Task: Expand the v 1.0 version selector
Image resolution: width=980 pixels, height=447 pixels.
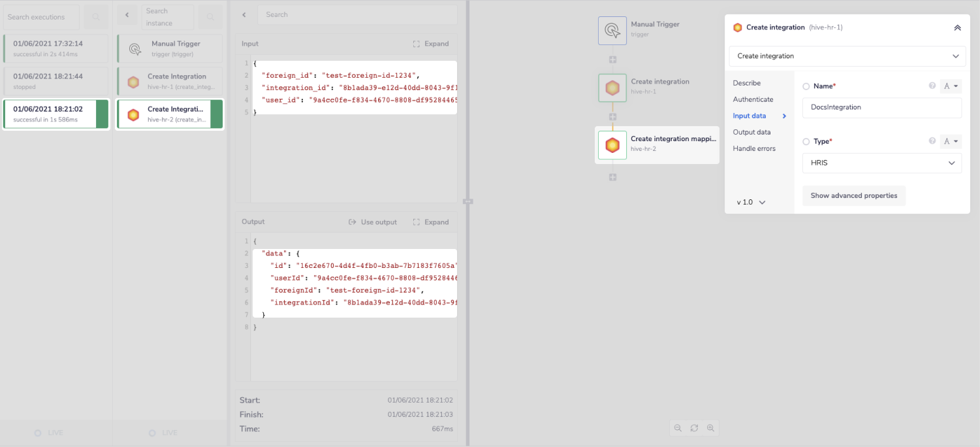Action: pyautogui.click(x=751, y=203)
